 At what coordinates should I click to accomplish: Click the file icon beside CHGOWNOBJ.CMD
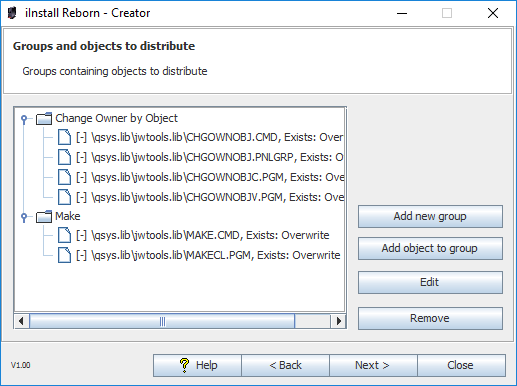point(64,137)
